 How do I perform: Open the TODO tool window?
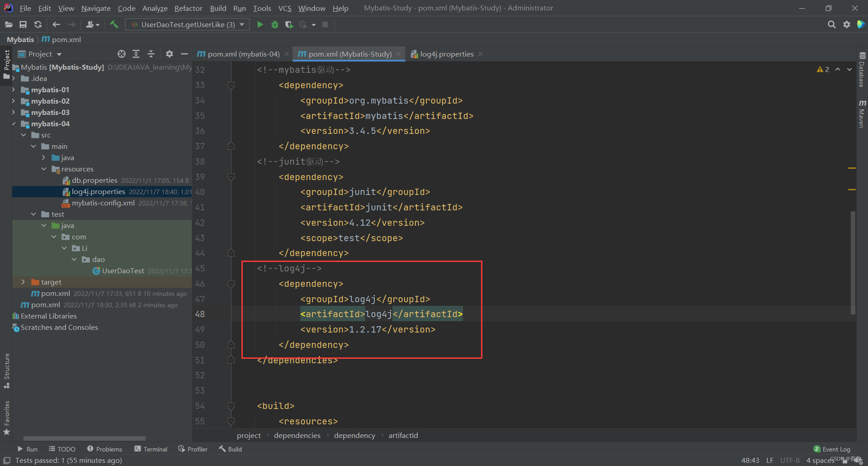point(62,449)
